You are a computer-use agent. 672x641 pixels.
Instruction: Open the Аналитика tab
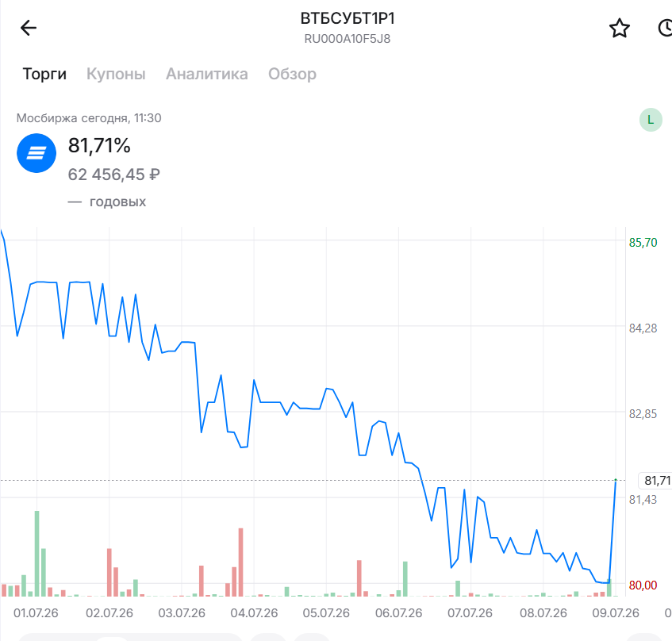click(x=206, y=74)
